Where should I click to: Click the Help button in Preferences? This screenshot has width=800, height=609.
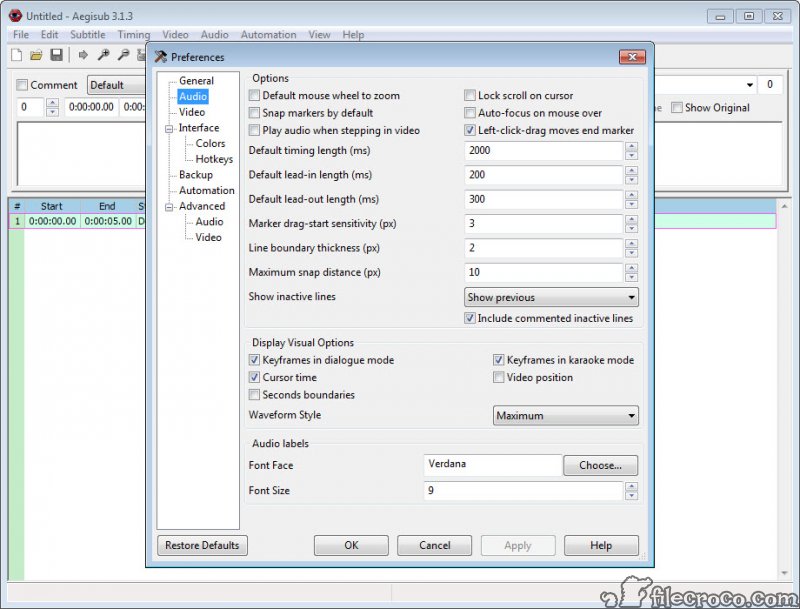tap(601, 545)
